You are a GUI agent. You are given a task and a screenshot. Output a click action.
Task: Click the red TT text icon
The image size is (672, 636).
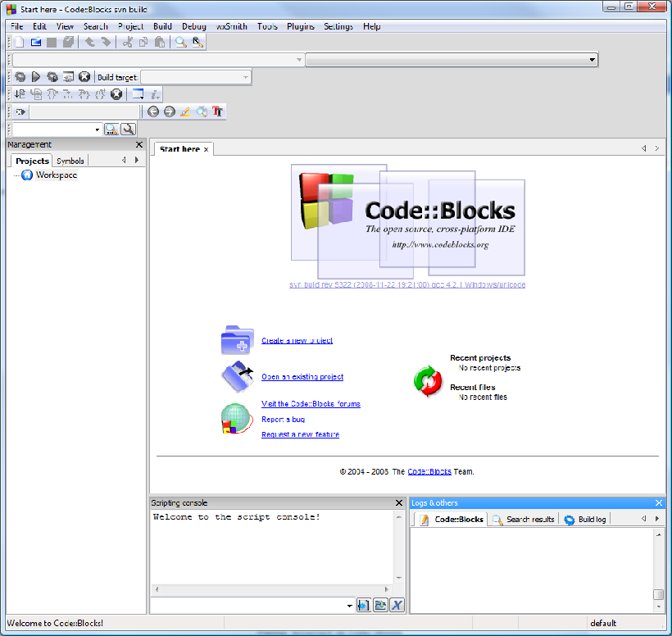[x=218, y=111]
